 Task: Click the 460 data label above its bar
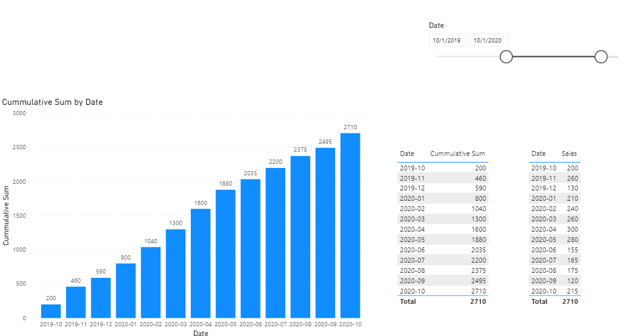(x=76, y=280)
